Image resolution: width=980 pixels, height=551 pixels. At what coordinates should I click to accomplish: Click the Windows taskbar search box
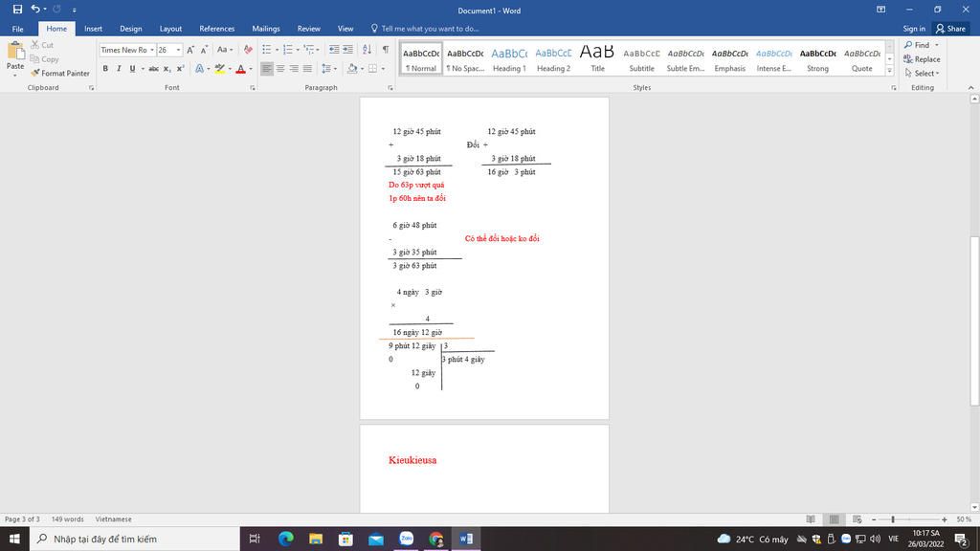tap(134, 539)
